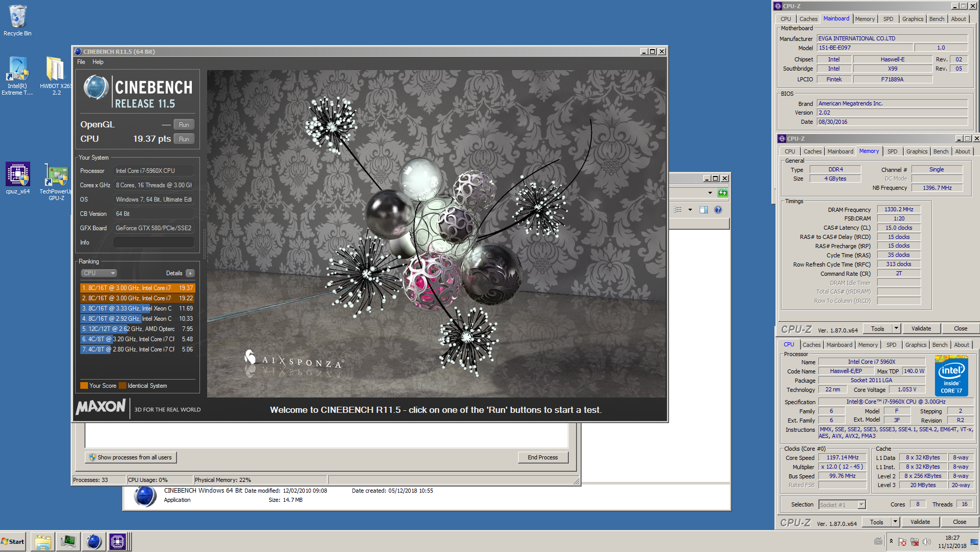The width and height of the screenshot is (980, 552).
Task: Click the Intel Core i7 logo in CPU-Z
Action: click(951, 376)
